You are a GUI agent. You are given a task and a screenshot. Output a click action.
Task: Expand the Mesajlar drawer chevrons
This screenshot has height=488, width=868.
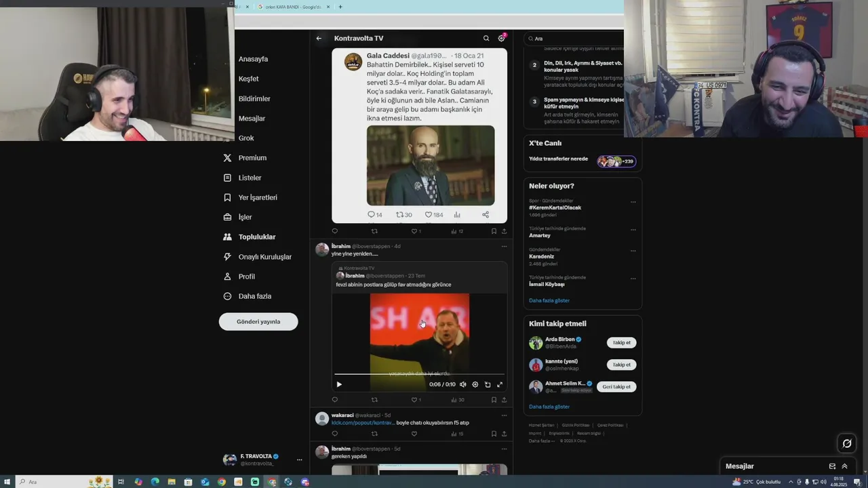(x=844, y=466)
